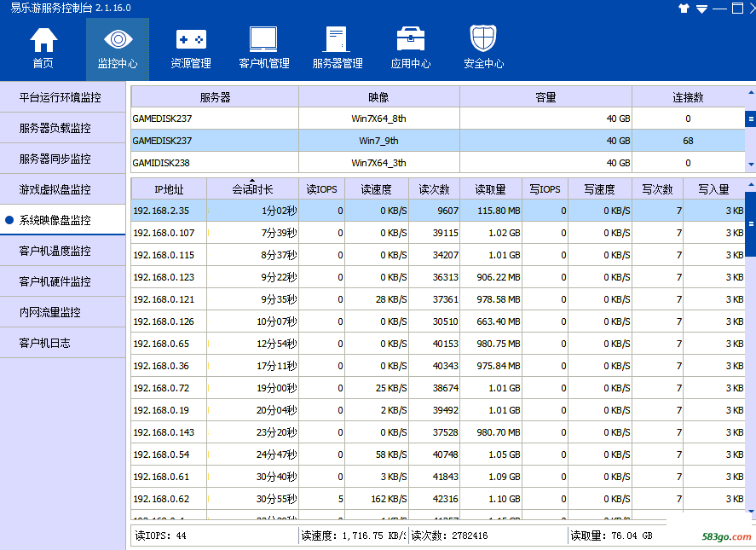Open 应用中心 toolbox icon
The width and height of the screenshot is (756, 550).
[x=410, y=39]
